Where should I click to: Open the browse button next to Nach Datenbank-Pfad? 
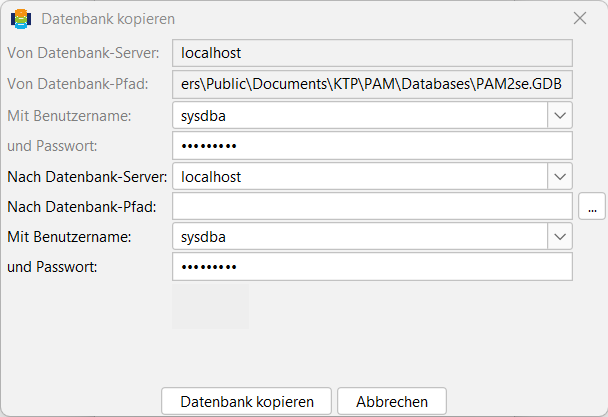pyautogui.click(x=592, y=207)
